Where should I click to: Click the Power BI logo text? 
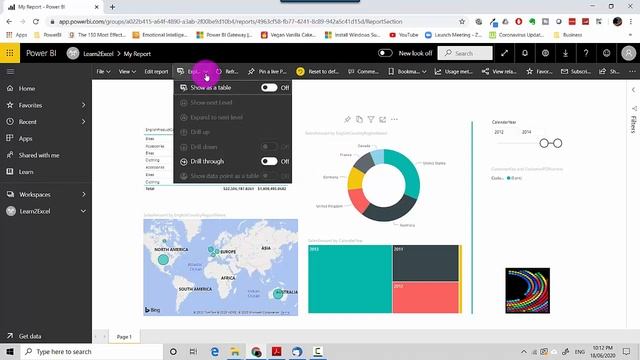coord(41,53)
